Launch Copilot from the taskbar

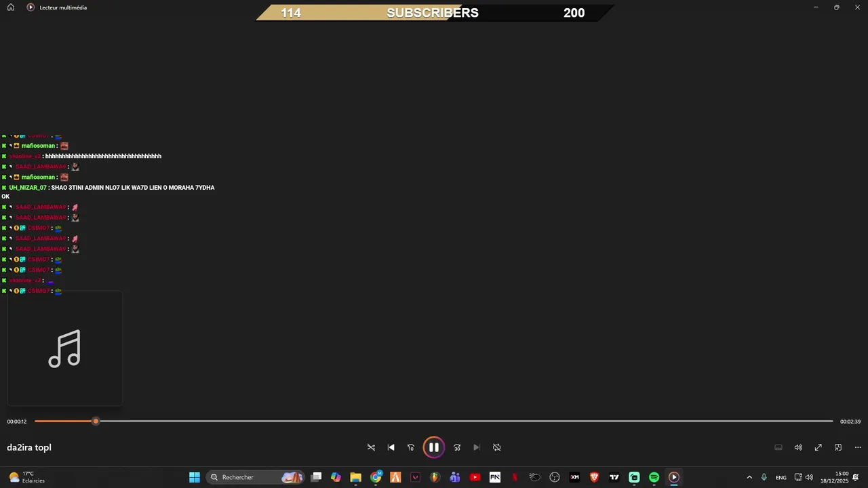tap(336, 477)
